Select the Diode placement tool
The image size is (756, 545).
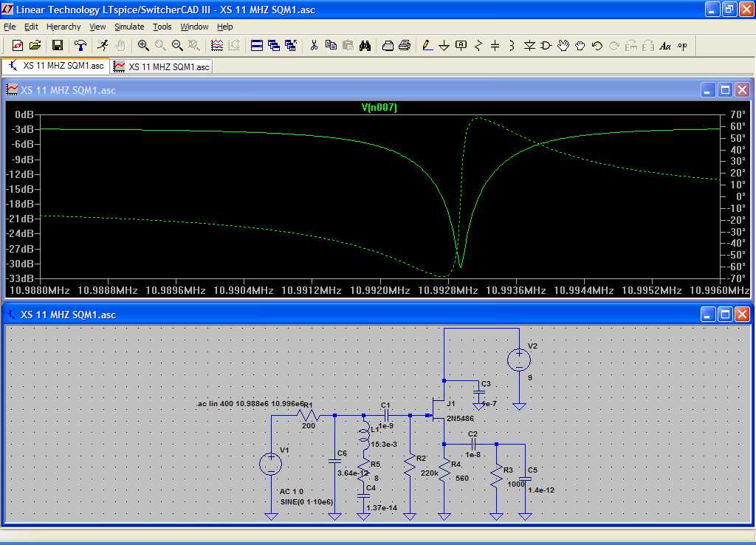pos(529,46)
